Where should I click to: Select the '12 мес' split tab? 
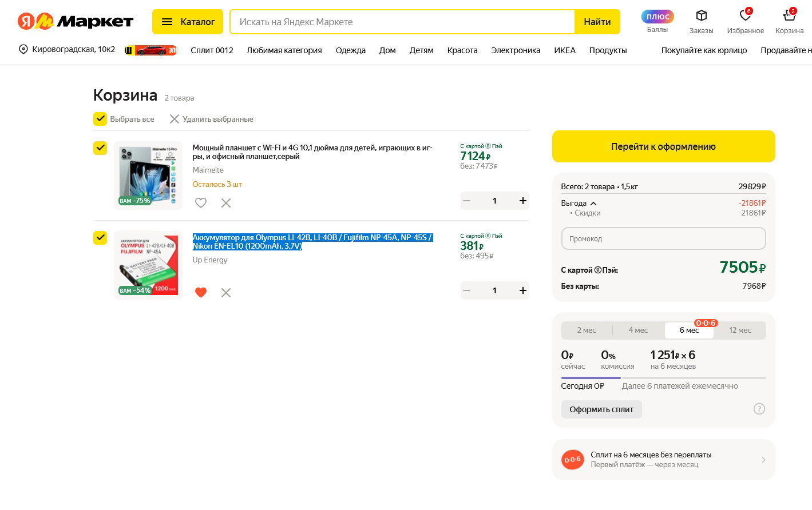point(740,330)
